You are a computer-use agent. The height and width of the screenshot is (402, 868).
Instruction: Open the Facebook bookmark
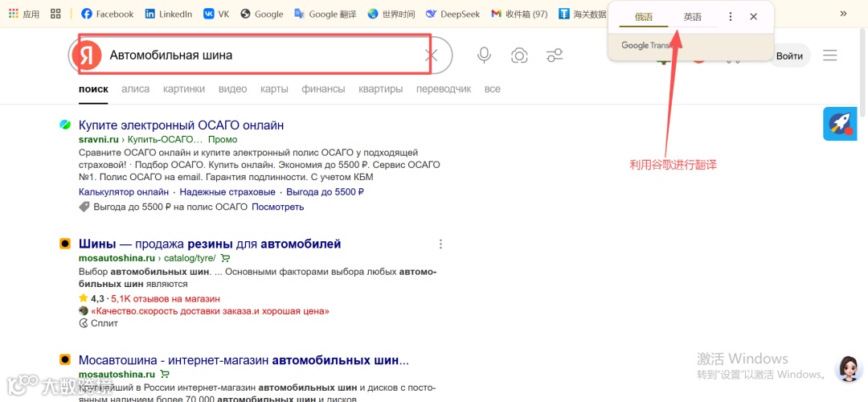[x=108, y=14]
